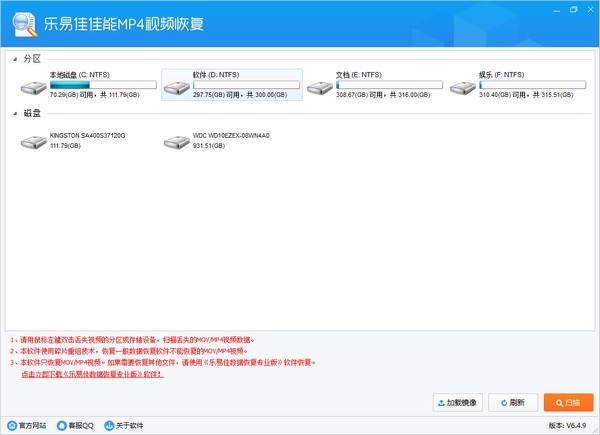Minimize the application window
Screen dimensions: 600x435
(x=556, y=10)
